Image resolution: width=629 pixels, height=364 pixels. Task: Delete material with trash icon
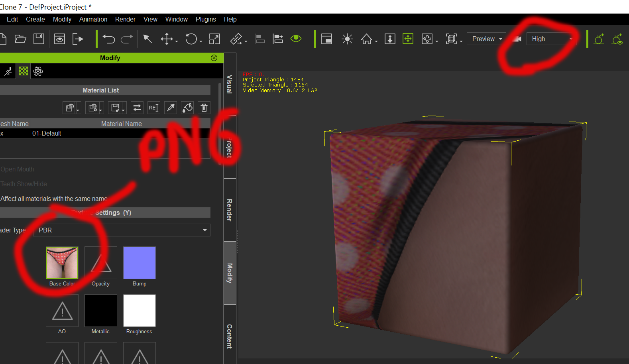coord(204,108)
